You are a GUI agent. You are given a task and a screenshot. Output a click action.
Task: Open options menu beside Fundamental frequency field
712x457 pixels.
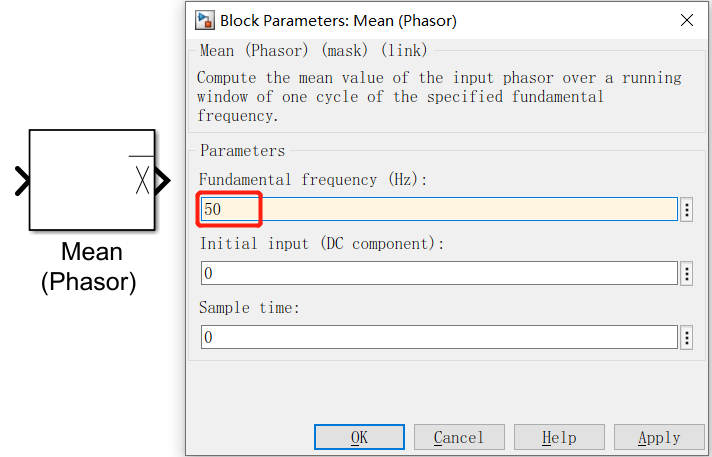coord(687,209)
